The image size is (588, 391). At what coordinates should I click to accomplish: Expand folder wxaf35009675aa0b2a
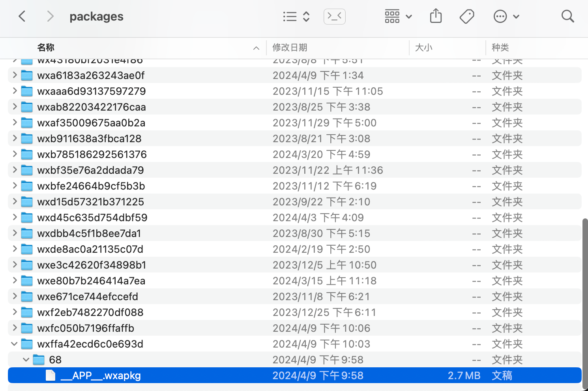pyautogui.click(x=15, y=122)
